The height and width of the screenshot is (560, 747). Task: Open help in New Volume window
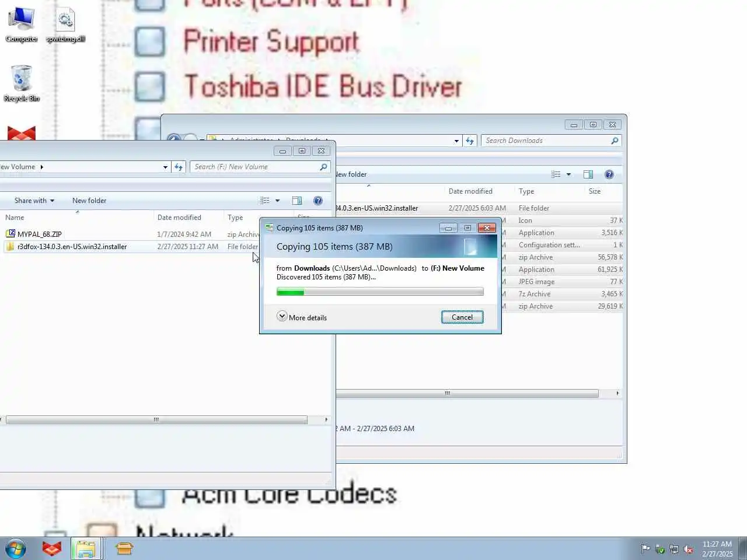tap(318, 201)
